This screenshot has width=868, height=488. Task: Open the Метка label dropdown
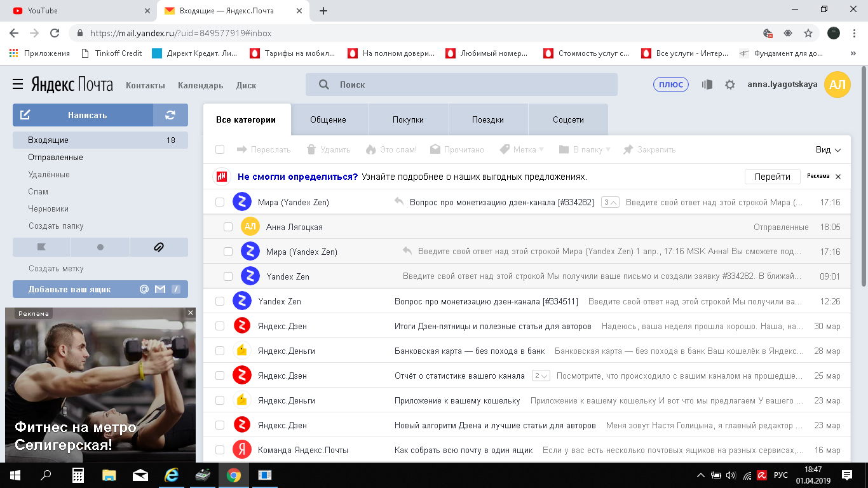[x=522, y=149]
